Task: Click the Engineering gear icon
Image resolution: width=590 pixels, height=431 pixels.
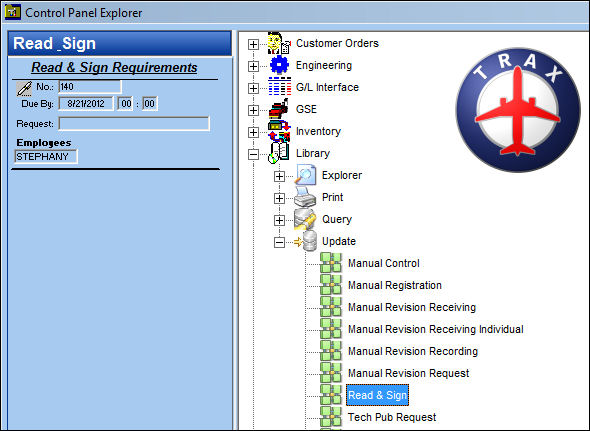Action: [x=279, y=65]
